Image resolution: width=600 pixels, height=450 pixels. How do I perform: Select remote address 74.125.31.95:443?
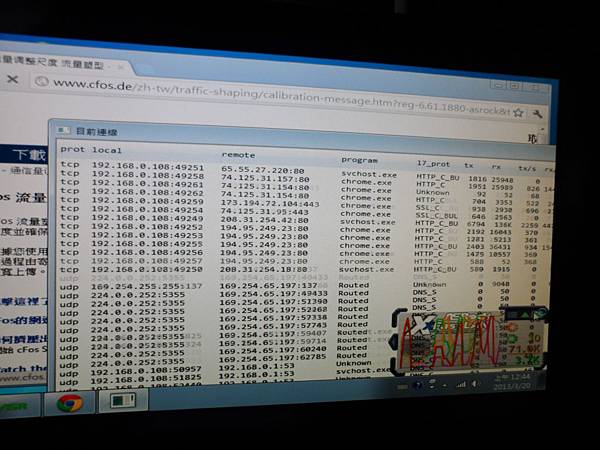coord(264,212)
